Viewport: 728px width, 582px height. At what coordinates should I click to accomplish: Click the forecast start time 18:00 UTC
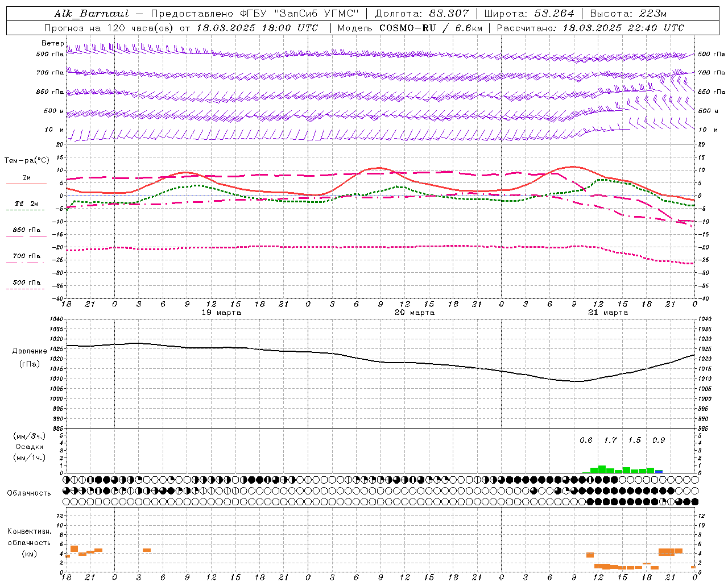point(289,28)
